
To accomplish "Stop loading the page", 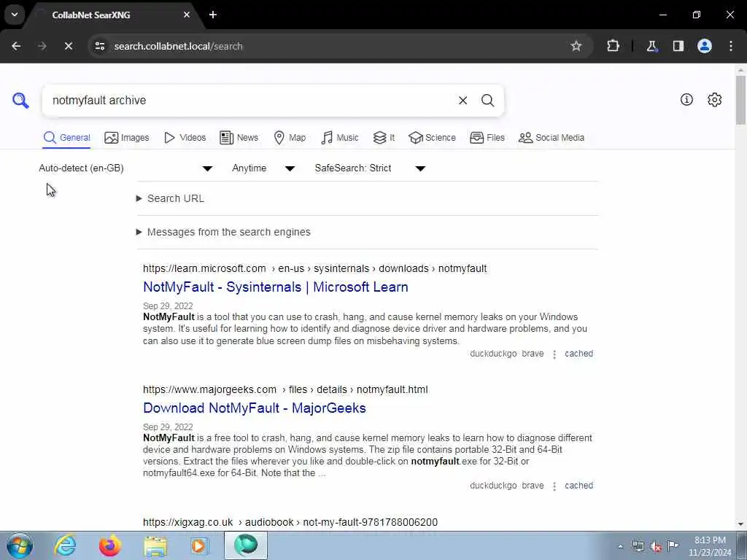I will coord(68,46).
